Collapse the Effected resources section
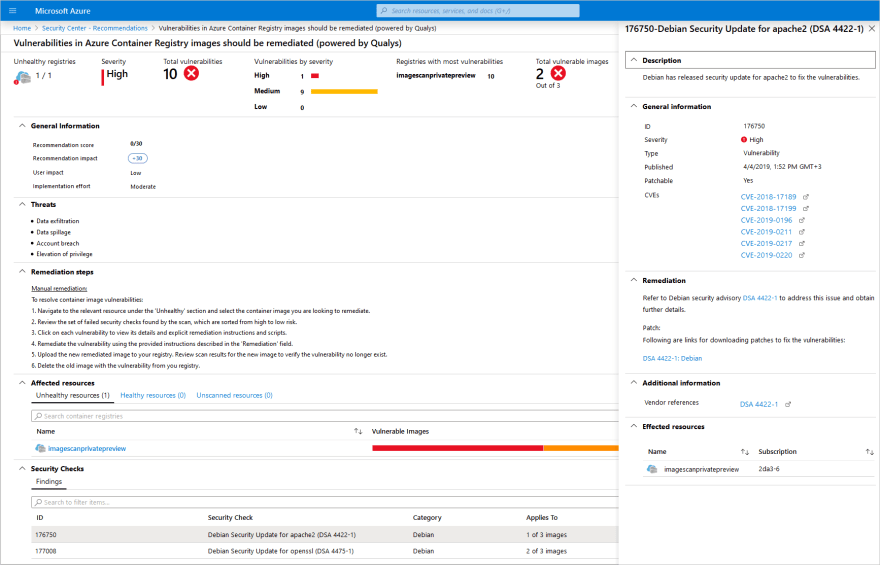 click(634, 426)
